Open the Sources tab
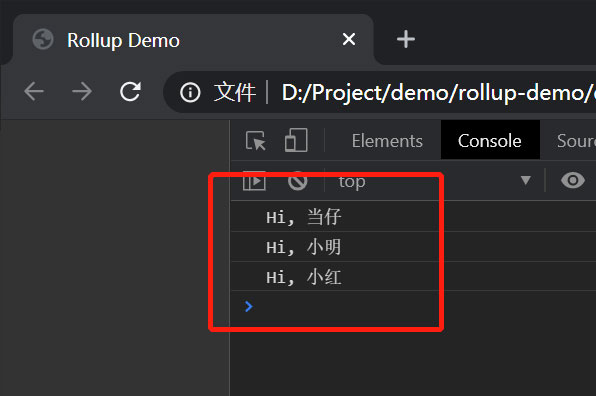 pos(576,141)
